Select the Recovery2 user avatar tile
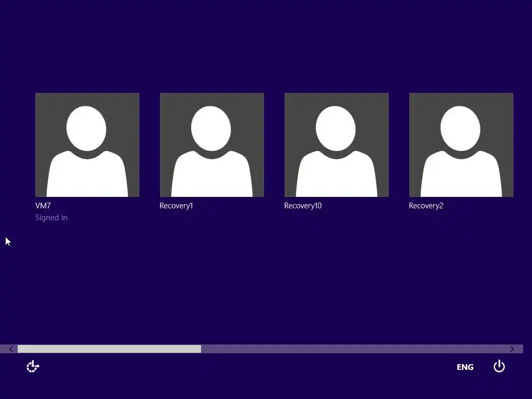532x399 pixels. [x=461, y=145]
